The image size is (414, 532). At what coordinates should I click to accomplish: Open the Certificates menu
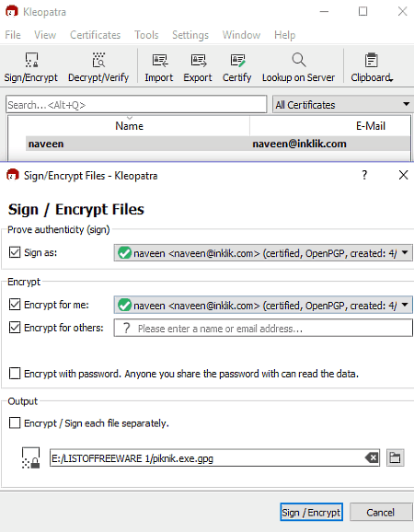click(96, 35)
